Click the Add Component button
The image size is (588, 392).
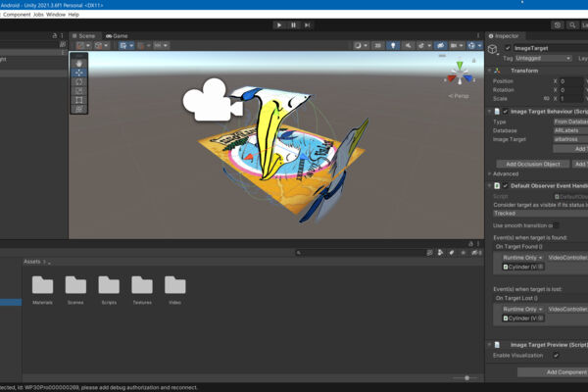tap(553, 372)
